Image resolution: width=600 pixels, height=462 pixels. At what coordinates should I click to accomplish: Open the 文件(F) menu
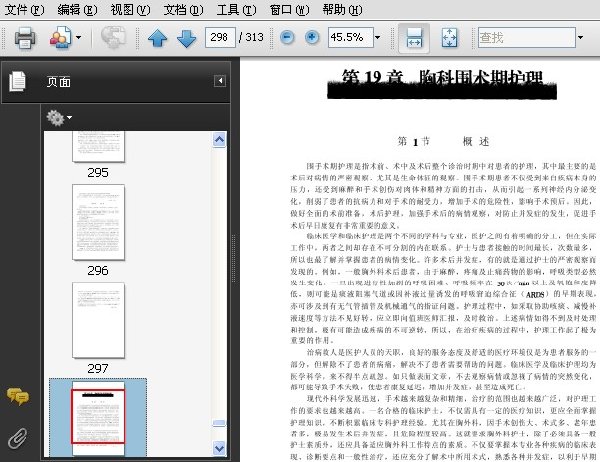[x=24, y=10]
